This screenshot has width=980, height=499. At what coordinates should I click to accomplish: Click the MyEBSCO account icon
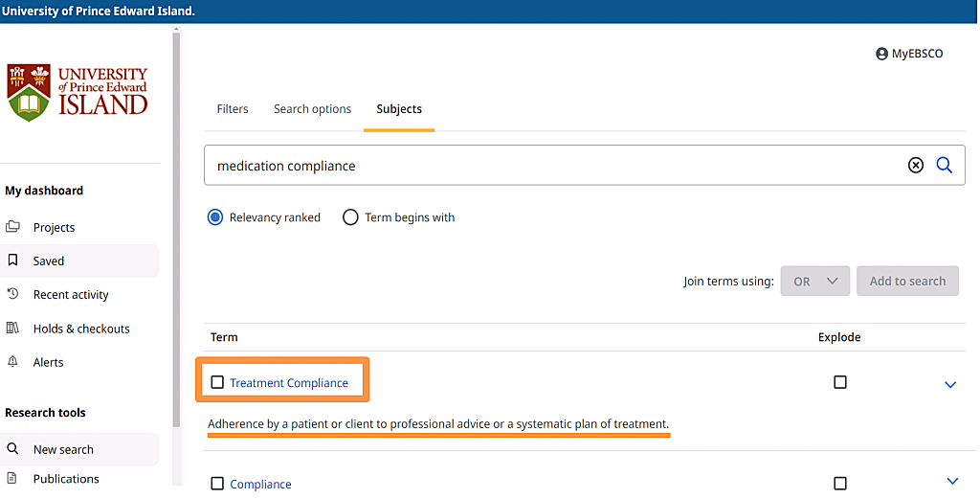(x=881, y=55)
